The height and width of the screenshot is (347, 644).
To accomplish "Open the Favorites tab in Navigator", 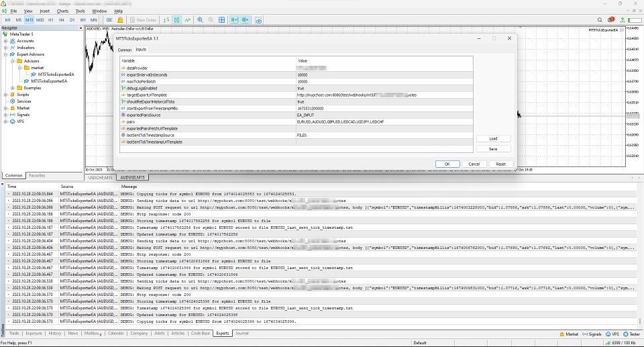I will 37,176.
